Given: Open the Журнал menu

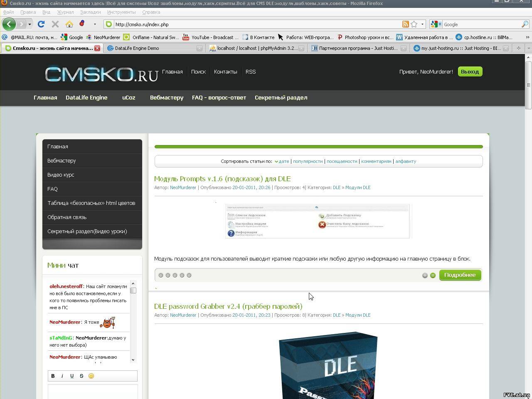Looking at the screenshot, I should point(65,12).
